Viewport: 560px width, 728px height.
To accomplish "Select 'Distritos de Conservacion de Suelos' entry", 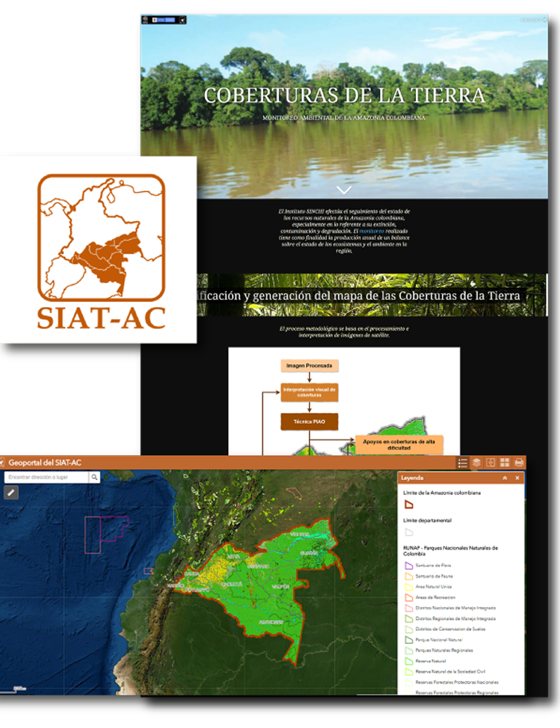I will [x=445, y=629].
